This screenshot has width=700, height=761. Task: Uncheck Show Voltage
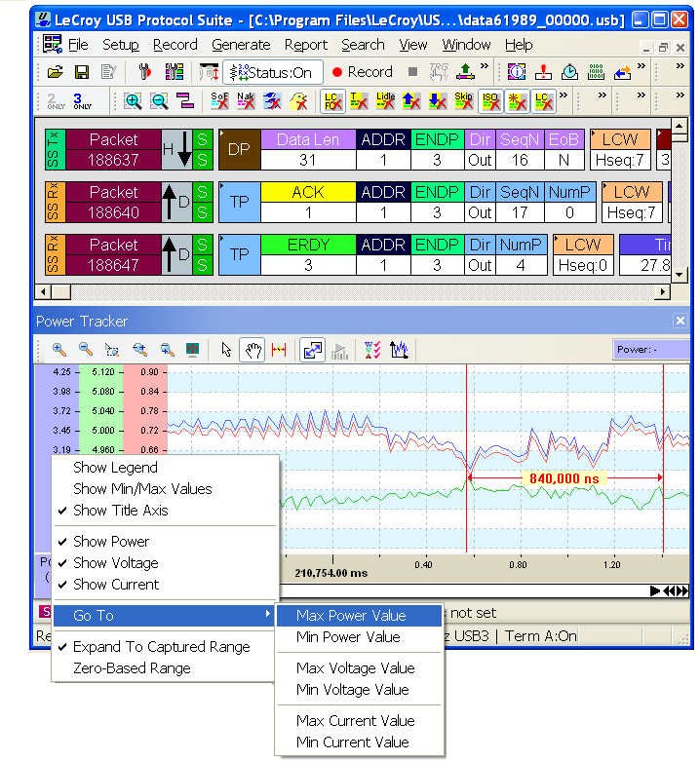point(166,563)
